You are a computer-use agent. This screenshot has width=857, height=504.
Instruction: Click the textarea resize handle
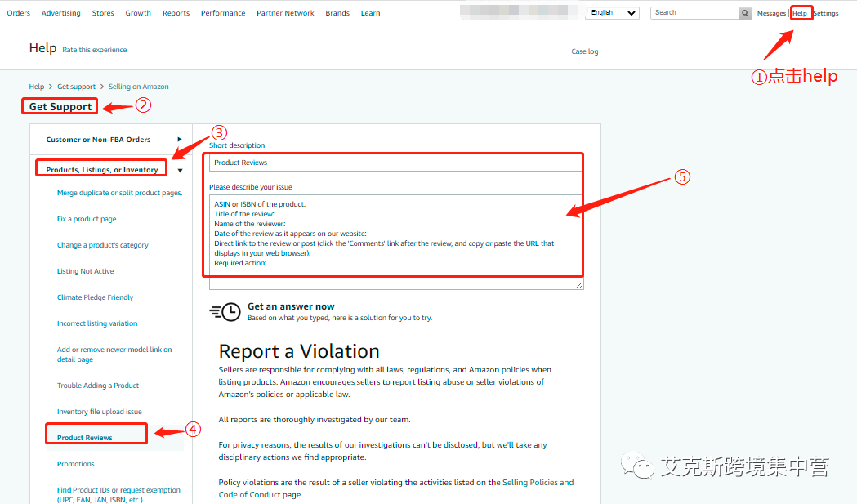(x=579, y=285)
